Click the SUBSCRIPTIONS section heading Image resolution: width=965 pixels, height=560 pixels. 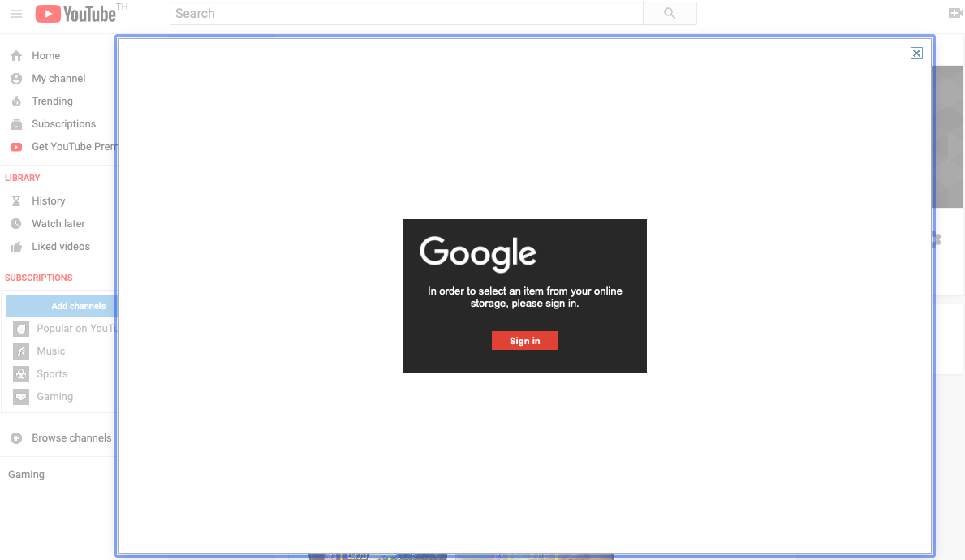pyautogui.click(x=39, y=278)
